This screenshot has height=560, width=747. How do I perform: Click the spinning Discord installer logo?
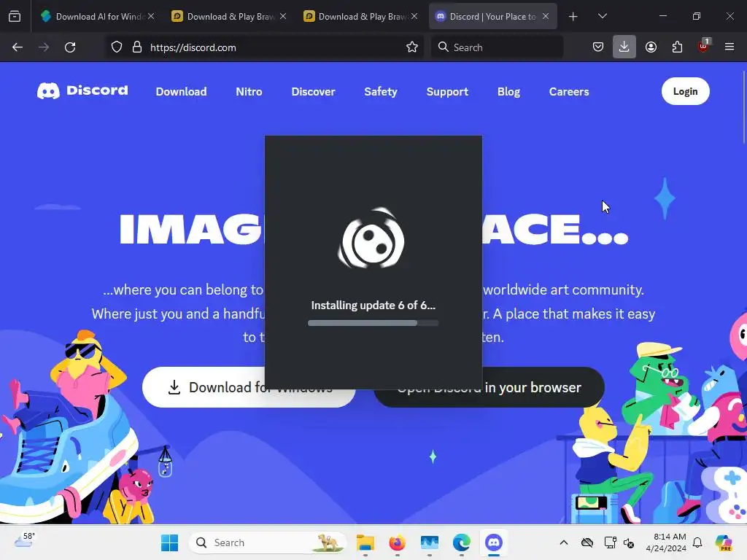tap(371, 238)
